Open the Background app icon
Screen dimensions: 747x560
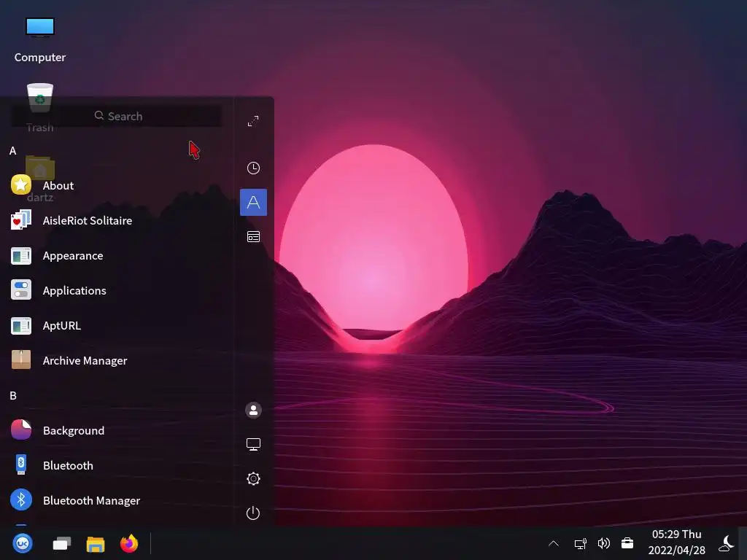[21, 429]
